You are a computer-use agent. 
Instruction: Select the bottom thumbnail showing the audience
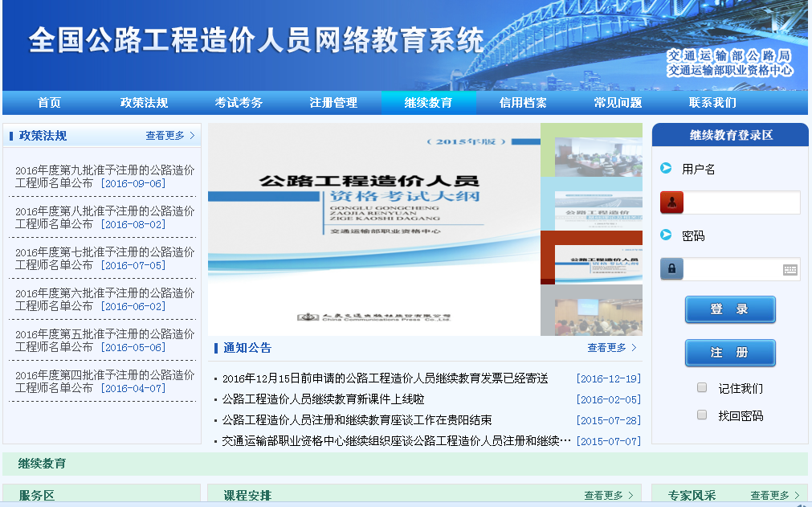click(591, 310)
